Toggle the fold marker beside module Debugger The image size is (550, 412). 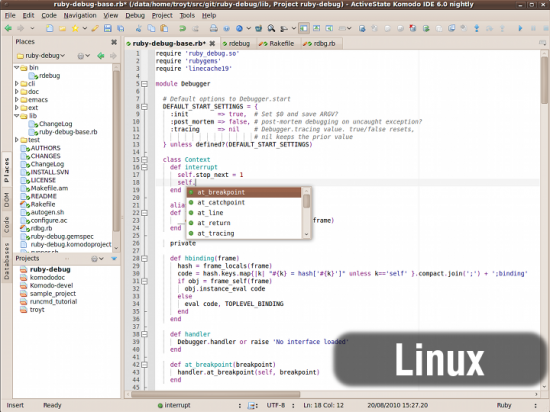tap(144, 84)
